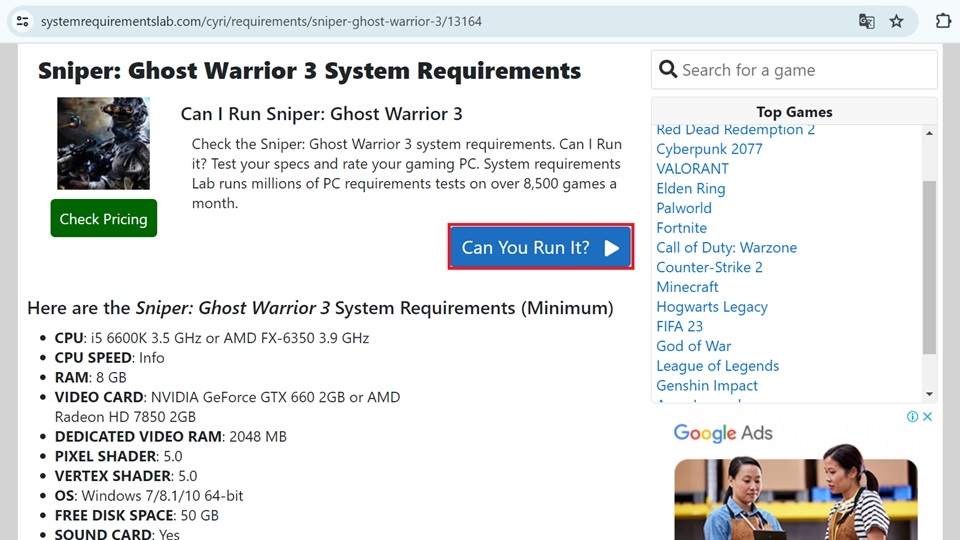Open the Elden Ring link
Viewport: 960px width, 540px height.
(x=691, y=189)
